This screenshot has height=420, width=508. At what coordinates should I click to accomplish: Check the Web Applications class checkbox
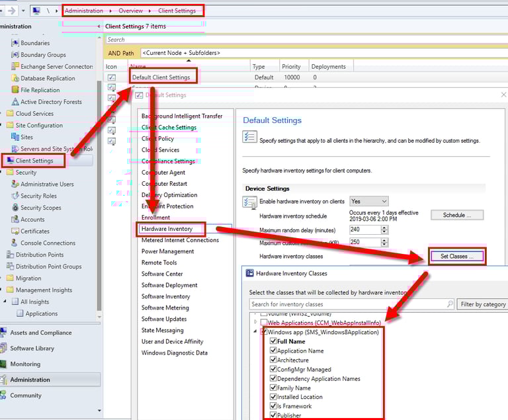click(x=264, y=323)
